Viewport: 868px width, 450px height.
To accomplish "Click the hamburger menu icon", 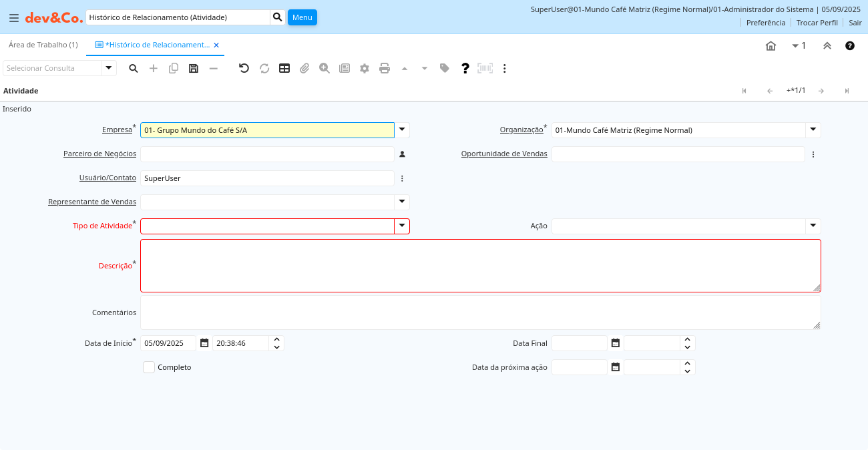I will coord(13,18).
